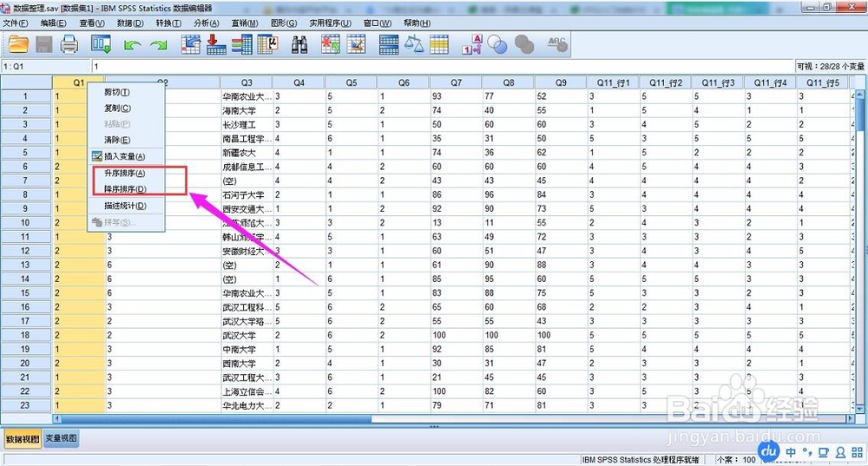
Task: Click scroll-left arrow on horizontal scrollbar
Action: coord(56,419)
